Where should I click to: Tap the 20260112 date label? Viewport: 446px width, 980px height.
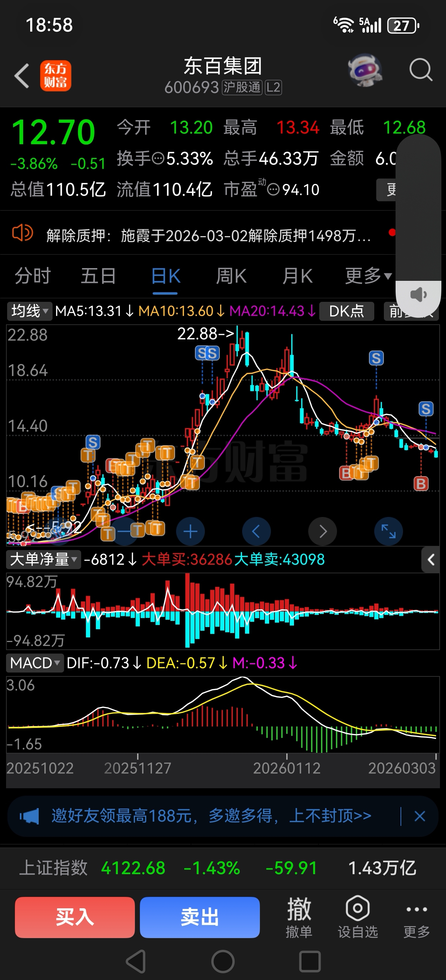[x=287, y=768]
